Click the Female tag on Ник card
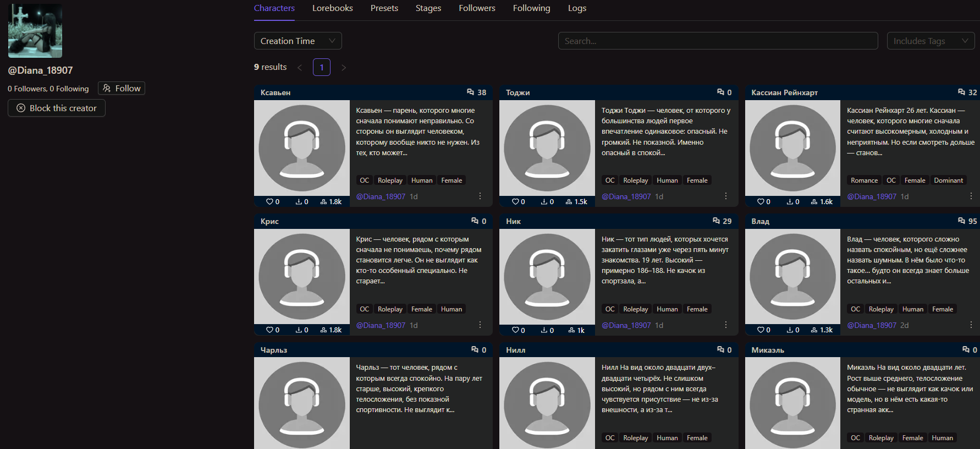The height and width of the screenshot is (449, 980). pyautogui.click(x=697, y=309)
